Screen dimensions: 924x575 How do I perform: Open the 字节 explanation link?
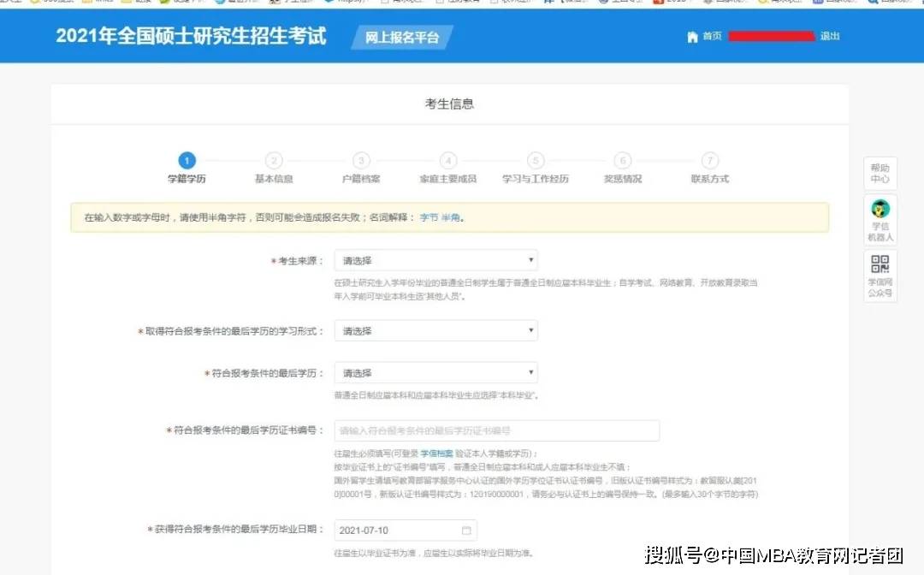(429, 217)
